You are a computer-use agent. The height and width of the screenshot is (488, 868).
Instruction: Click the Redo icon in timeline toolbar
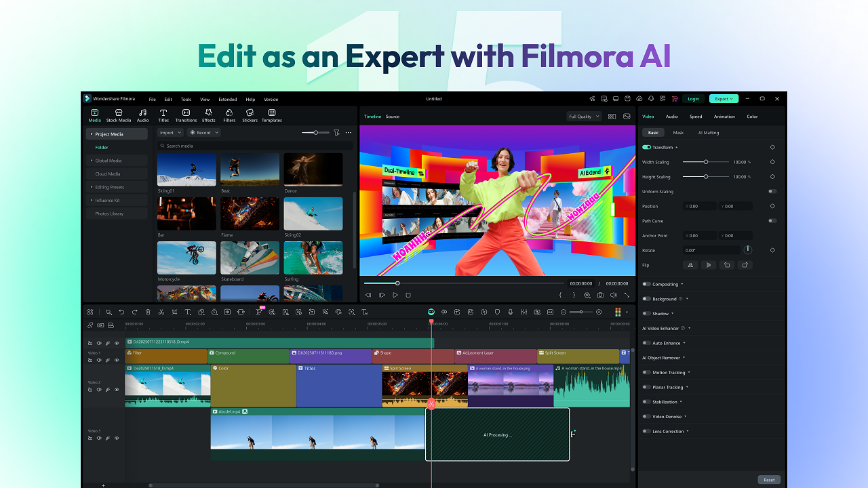tap(134, 312)
